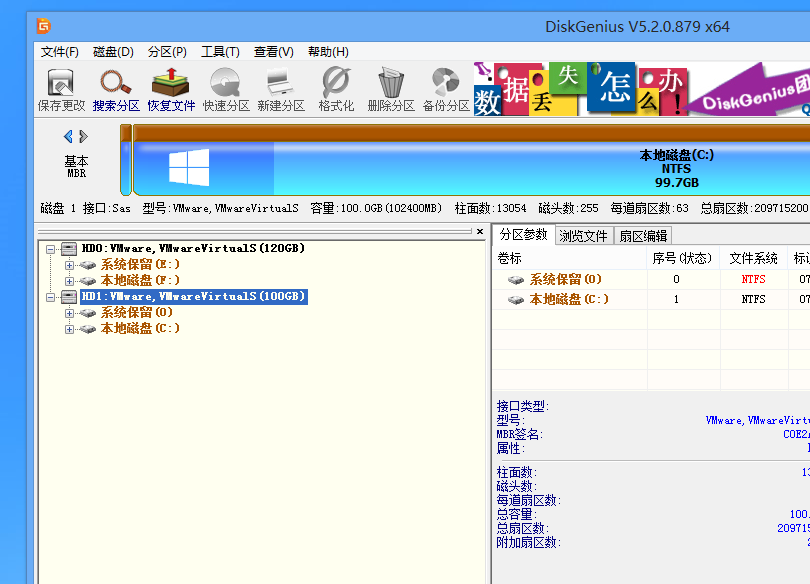
Task: Switch to the 分区参数 tab
Action: pos(523,235)
